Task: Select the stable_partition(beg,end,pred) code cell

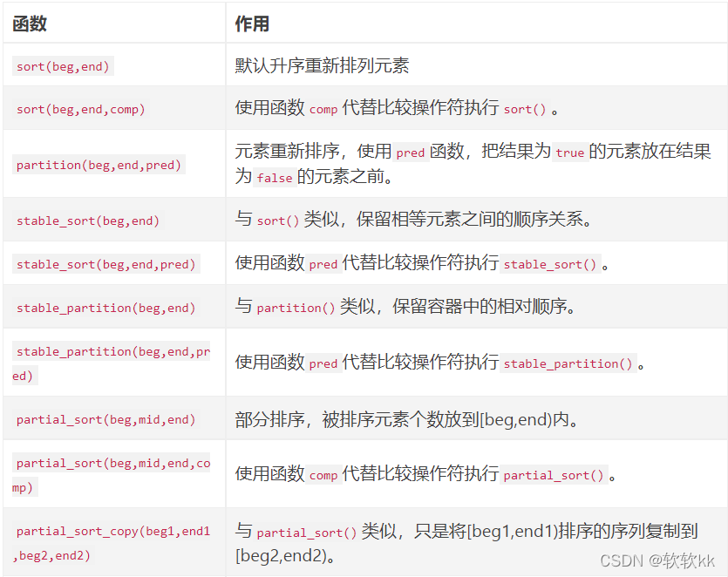Action: [112, 363]
